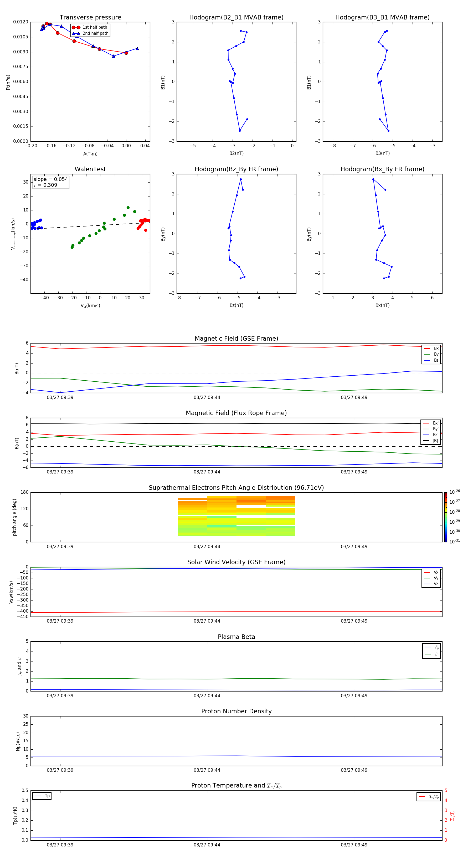
Task: Click the 'Hodogram(Bz_By FR frame)' title
Action: 236,169
